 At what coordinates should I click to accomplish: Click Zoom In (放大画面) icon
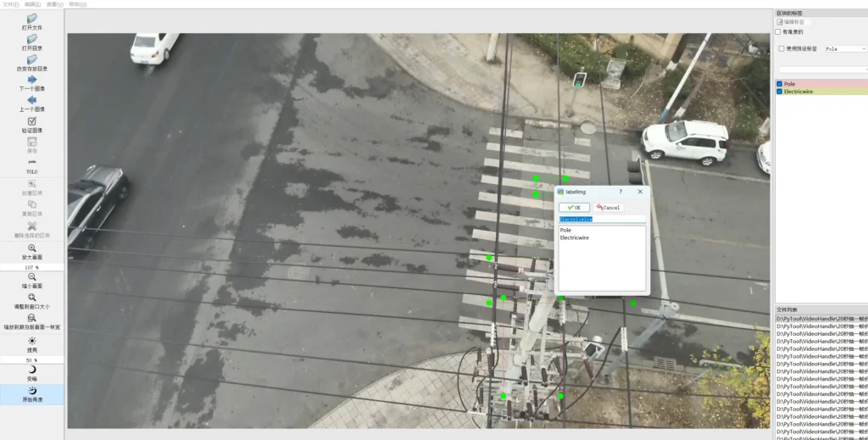coord(32,248)
